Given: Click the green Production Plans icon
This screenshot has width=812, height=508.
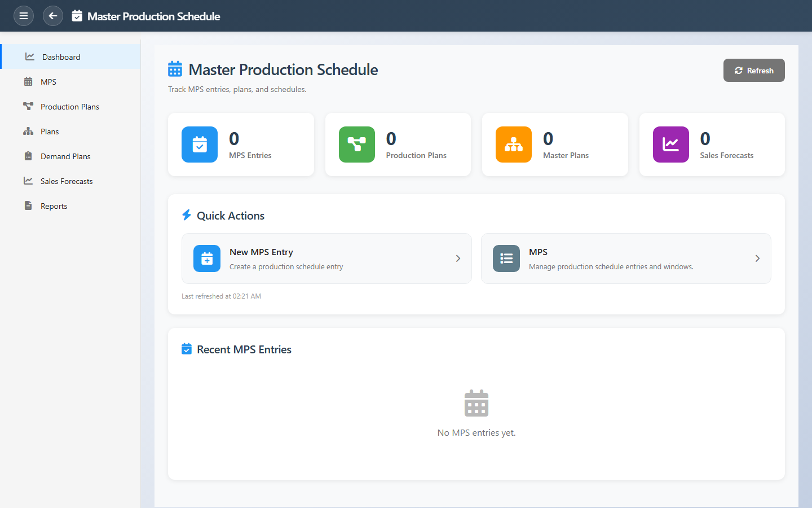Looking at the screenshot, I should [x=356, y=144].
